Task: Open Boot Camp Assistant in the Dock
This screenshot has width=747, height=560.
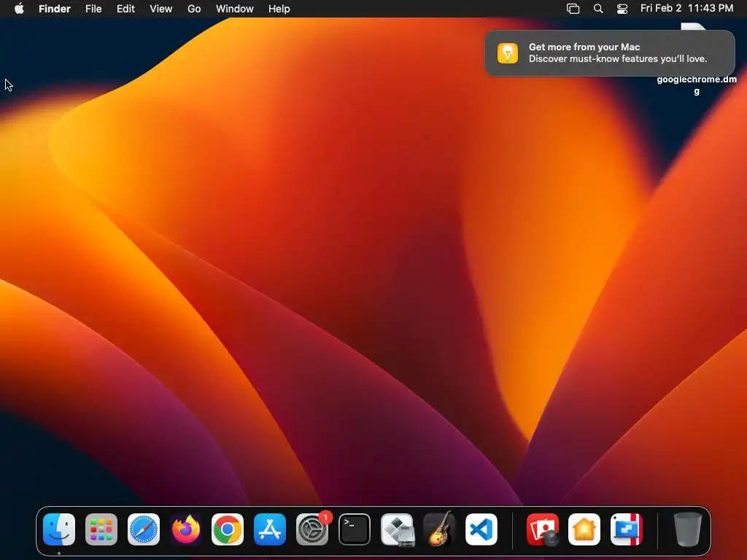Action: click(x=398, y=529)
